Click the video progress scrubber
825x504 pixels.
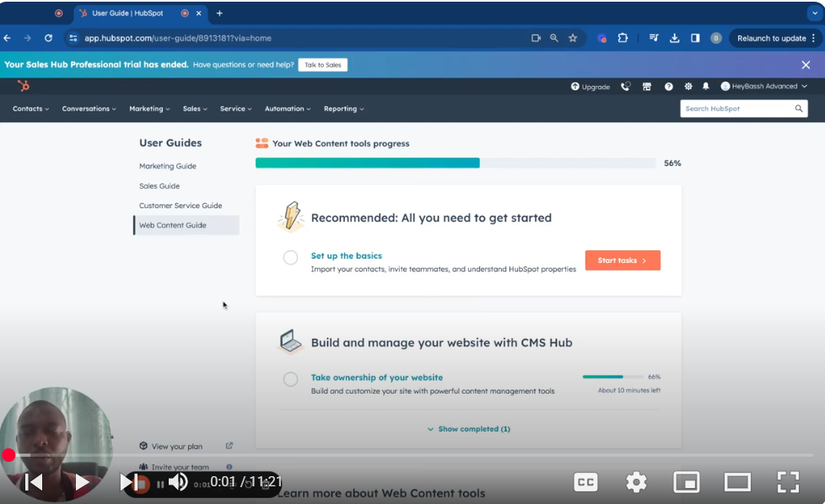[9, 455]
